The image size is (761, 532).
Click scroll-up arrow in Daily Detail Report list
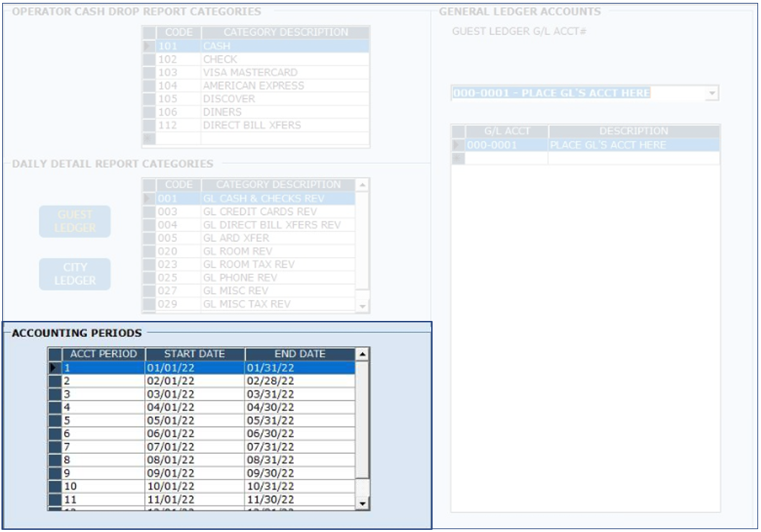click(x=362, y=185)
